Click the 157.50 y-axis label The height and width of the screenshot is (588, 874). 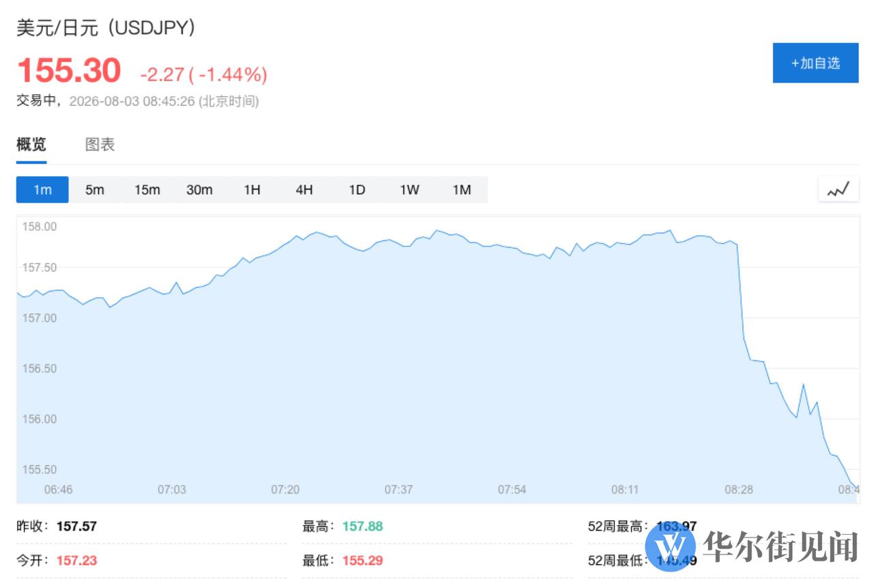click(x=40, y=268)
